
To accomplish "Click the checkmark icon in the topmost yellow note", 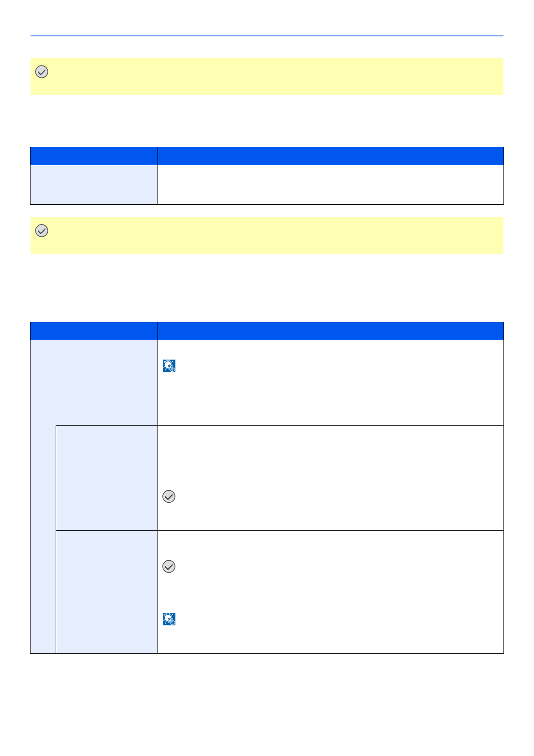I will point(42,72).
